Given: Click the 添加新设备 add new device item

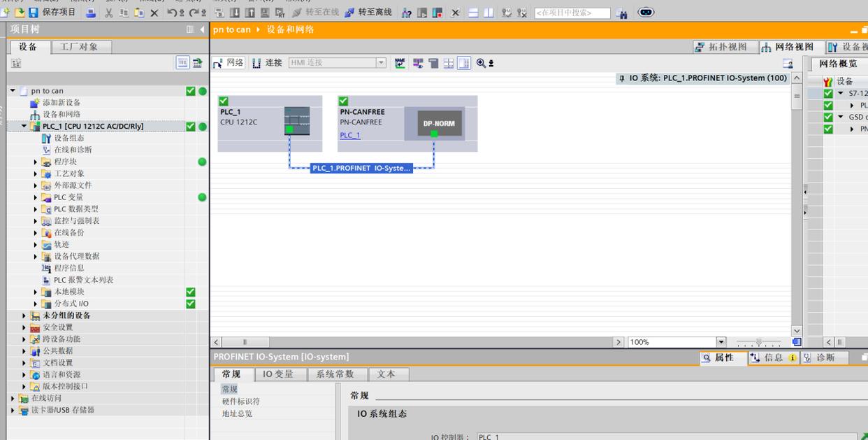Looking at the screenshot, I should 62,102.
